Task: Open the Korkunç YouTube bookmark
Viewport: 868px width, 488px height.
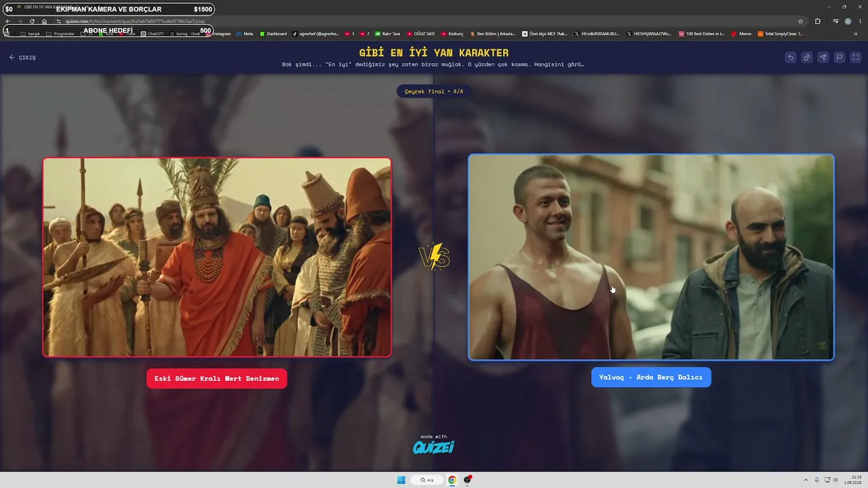Action: (452, 34)
